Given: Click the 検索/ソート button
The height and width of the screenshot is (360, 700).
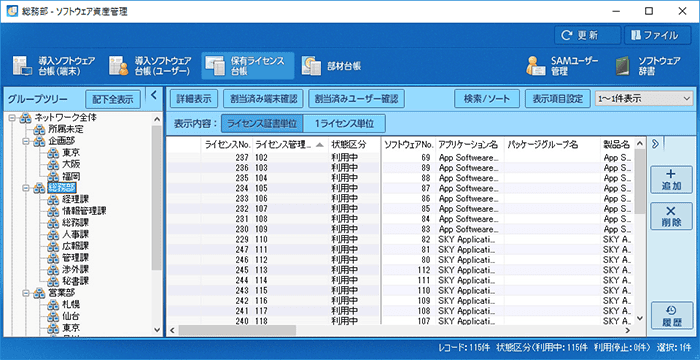Looking at the screenshot, I should [487, 99].
